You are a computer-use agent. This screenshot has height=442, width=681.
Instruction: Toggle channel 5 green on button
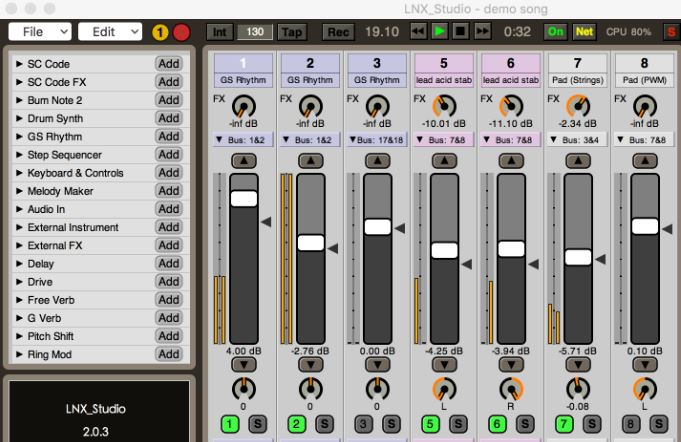point(430,424)
